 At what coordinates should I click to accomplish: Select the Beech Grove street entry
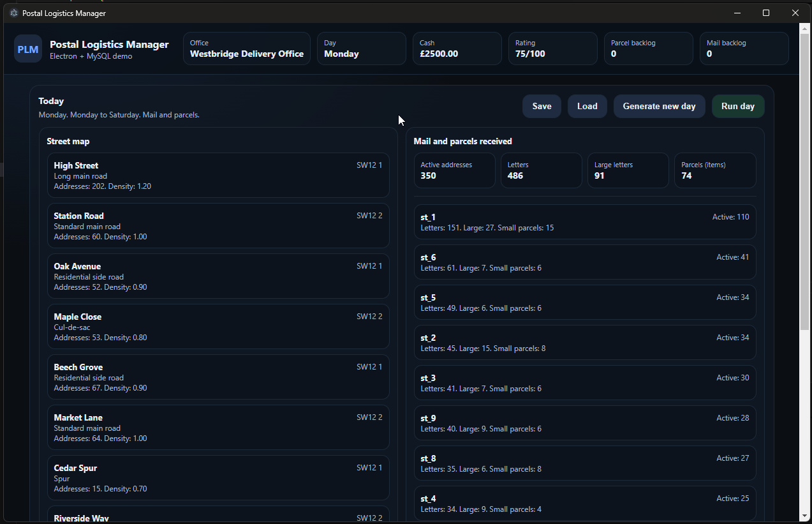tap(218, 377)
